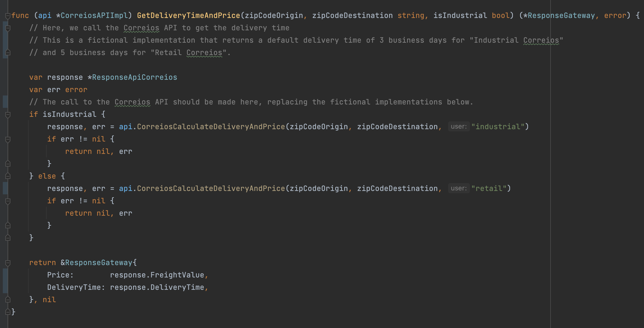Fold the 'return &ResponseGateway{' block
Viewport: 644px width, 328px height.
pyautogui.click(x=8, y=263)
